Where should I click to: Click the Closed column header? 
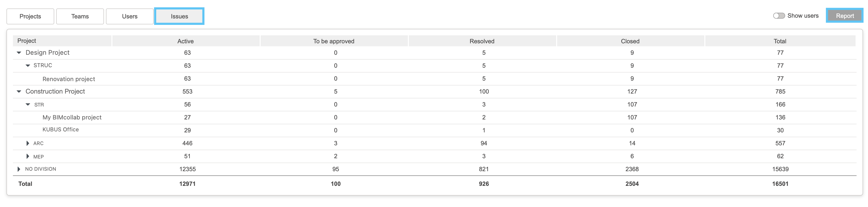(630, 41)
